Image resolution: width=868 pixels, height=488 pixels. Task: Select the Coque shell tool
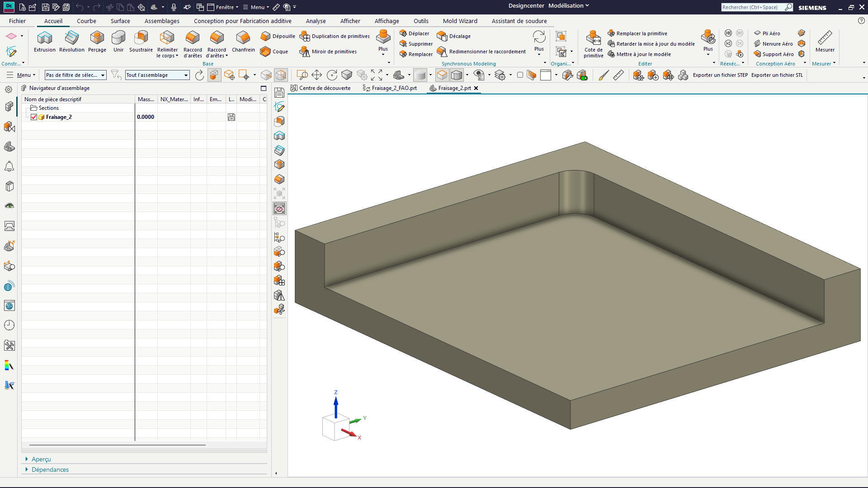click(274, 52)
